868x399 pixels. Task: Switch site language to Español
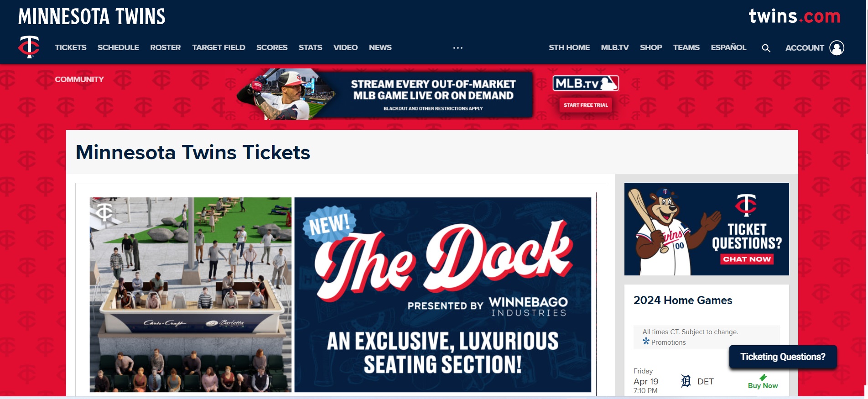[728, 47]
